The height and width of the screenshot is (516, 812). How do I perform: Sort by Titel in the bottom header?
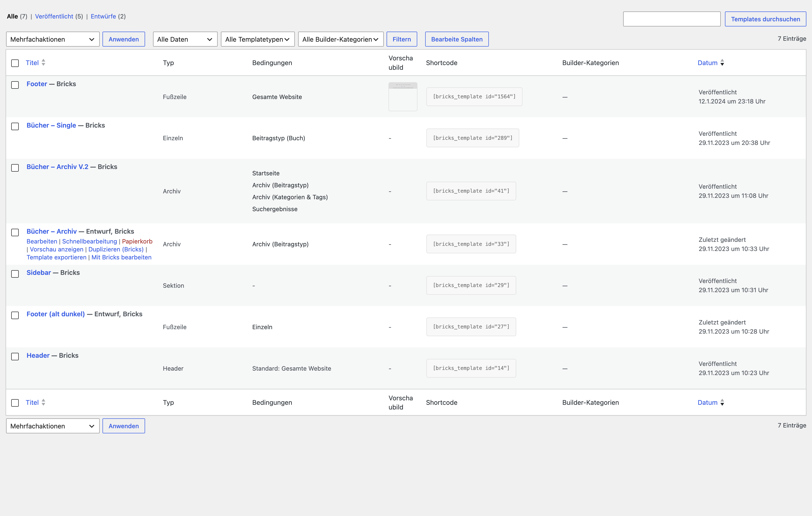[35, 402]
